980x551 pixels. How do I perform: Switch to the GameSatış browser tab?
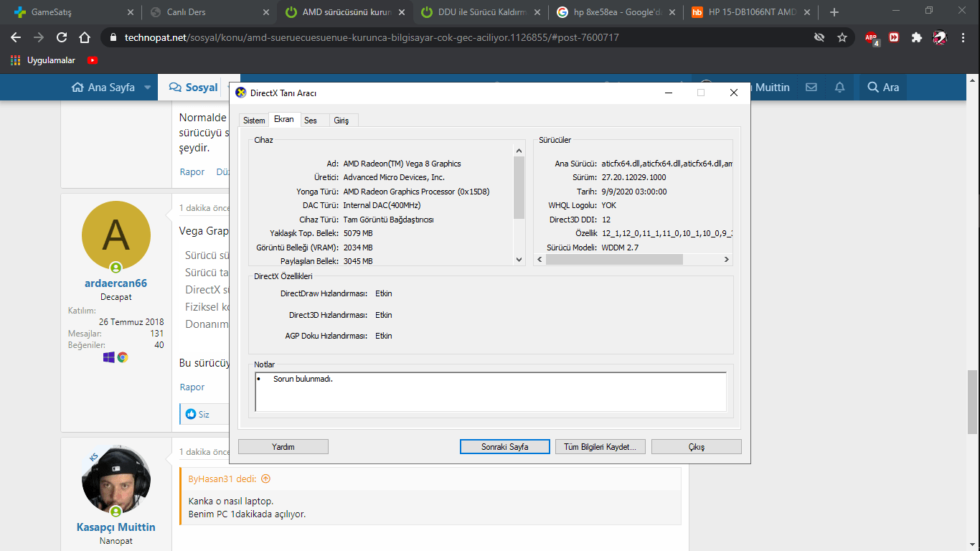pyautogui.click(x=70, y=12)
